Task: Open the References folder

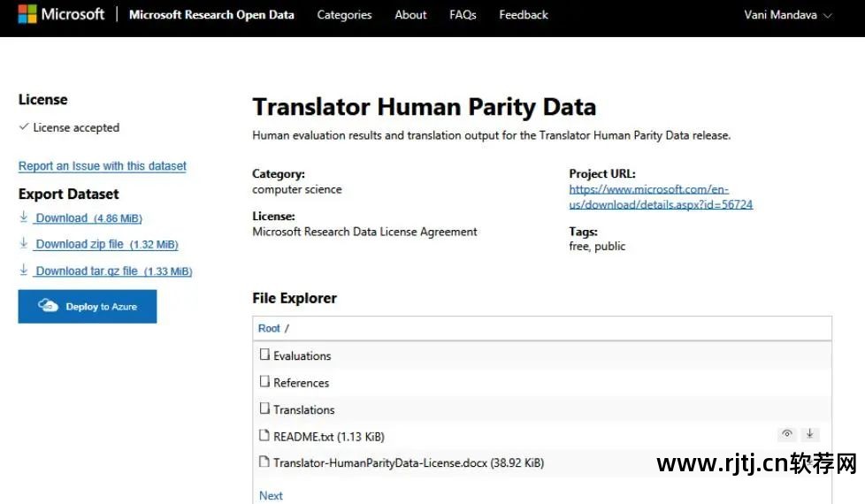Action: coord(302,383)
